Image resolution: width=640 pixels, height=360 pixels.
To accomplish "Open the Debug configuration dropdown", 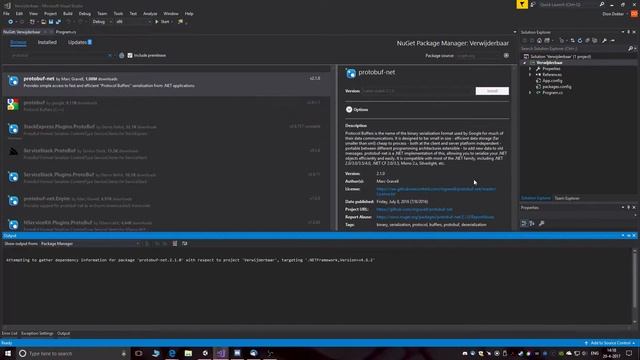I will tap(102, 22).
